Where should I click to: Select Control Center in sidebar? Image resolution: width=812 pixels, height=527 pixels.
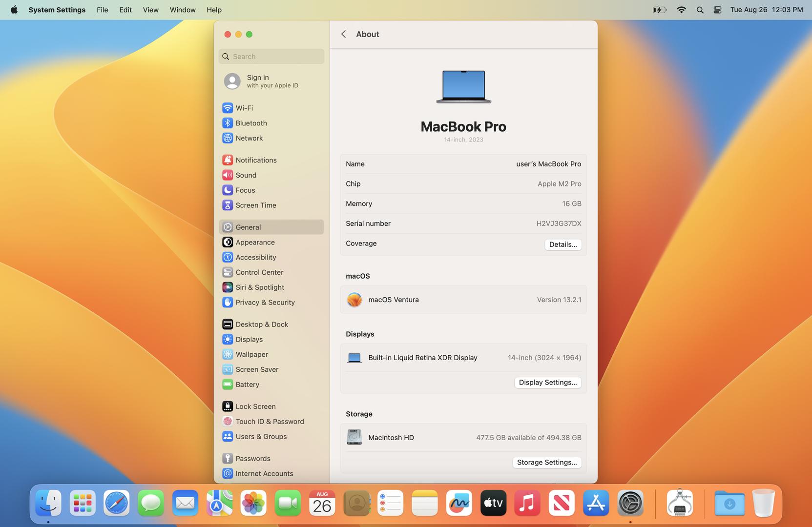[x=271, y=272]
